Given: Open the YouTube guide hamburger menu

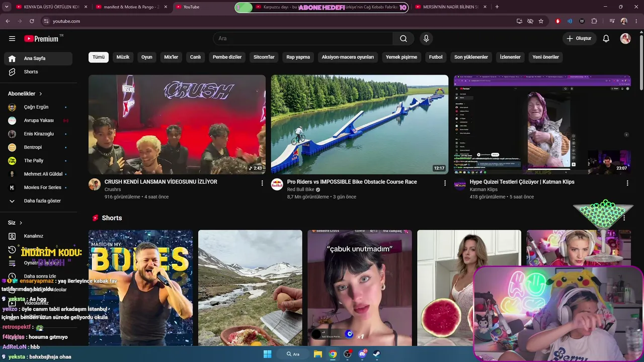Looking at the screenshot, I should click(12, 39).
